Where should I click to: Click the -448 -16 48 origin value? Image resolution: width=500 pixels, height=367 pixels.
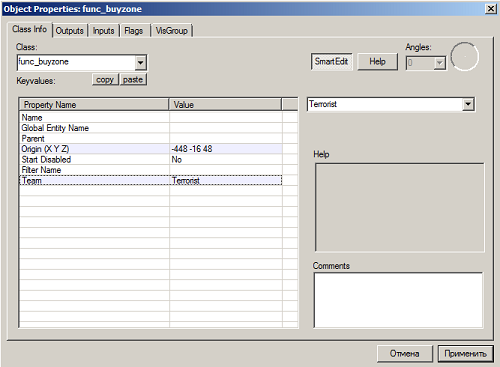192,149
